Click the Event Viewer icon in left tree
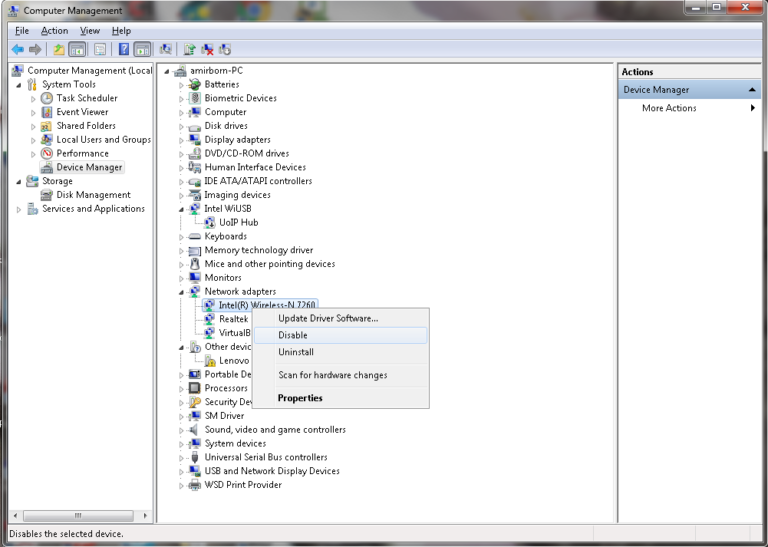 point(47,112)
